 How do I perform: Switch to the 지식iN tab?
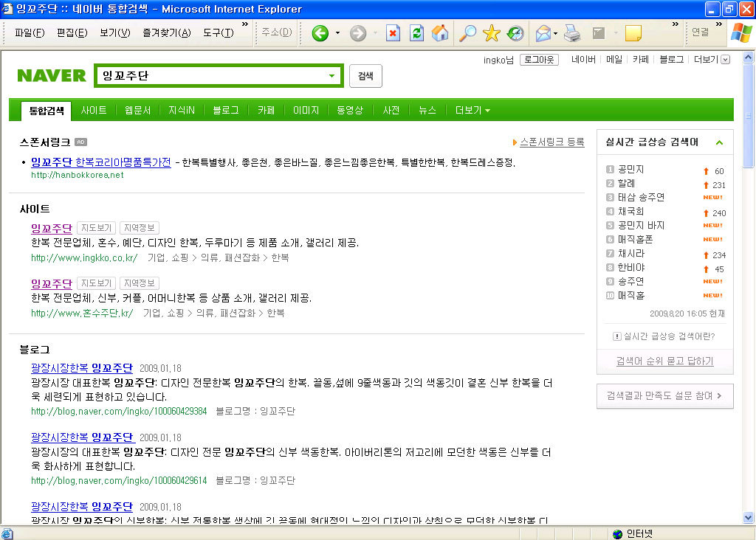tap(182, 111)
